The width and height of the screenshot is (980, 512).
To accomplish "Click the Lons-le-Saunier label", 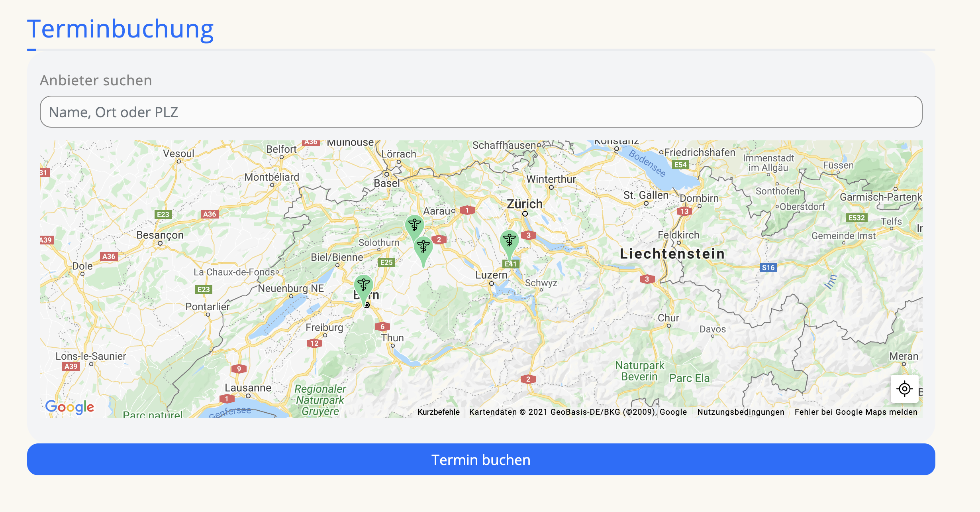I will coord(91,356).
